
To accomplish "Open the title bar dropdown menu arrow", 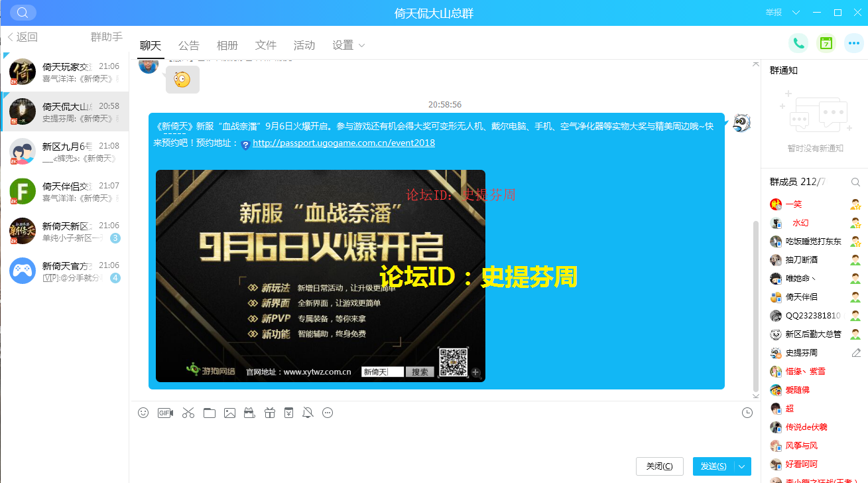I will tap(796, 13).
